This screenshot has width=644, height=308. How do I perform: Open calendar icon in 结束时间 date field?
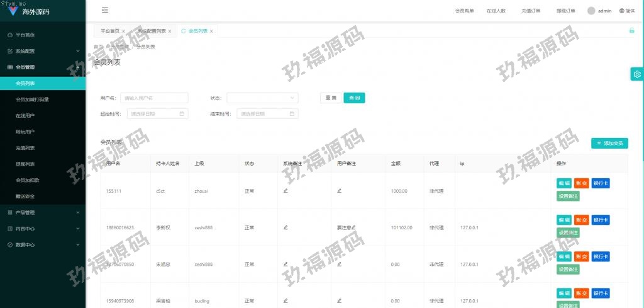click(292, 114)
